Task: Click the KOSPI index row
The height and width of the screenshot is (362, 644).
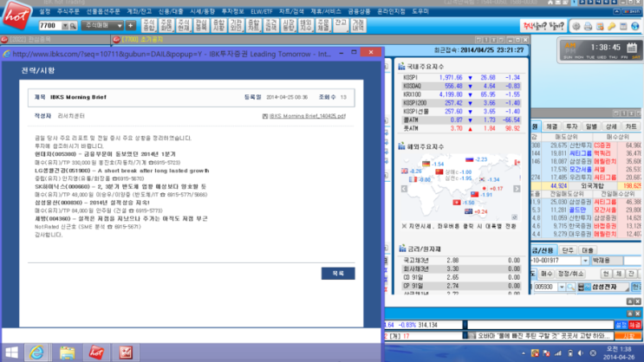Action: pos(462,78)
